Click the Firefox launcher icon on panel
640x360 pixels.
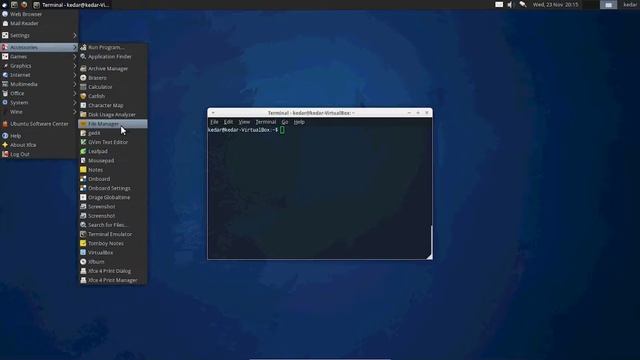coord(24,5)
